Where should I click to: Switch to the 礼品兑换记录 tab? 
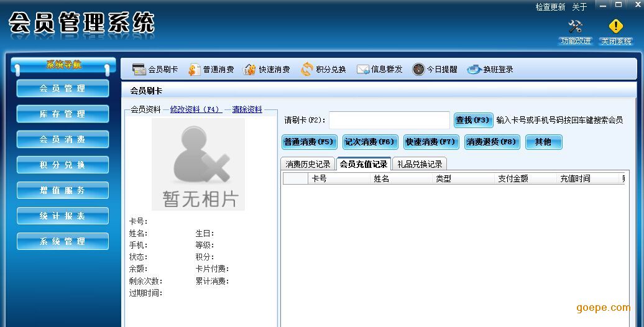pyautogui.click(x=420, y=164)
